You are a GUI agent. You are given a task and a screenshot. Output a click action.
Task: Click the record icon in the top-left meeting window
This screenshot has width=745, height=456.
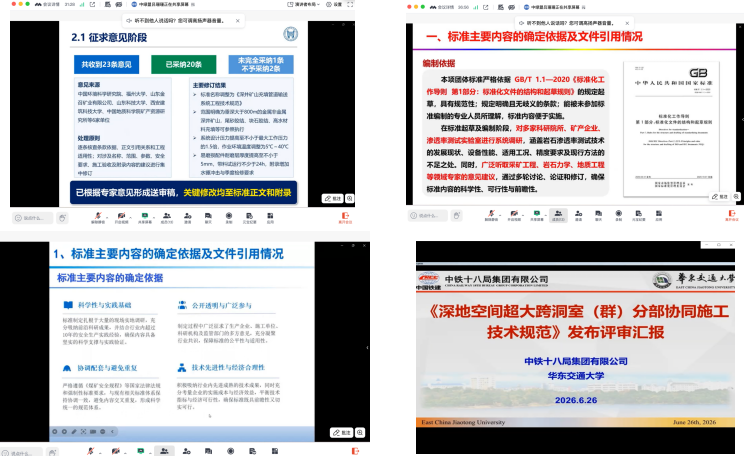(x=229, y=216)
